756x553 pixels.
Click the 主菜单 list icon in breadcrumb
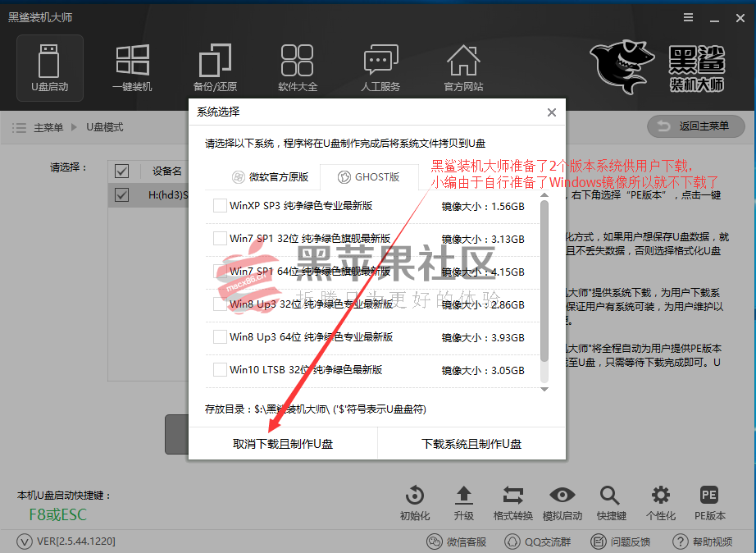coord(20,127)
